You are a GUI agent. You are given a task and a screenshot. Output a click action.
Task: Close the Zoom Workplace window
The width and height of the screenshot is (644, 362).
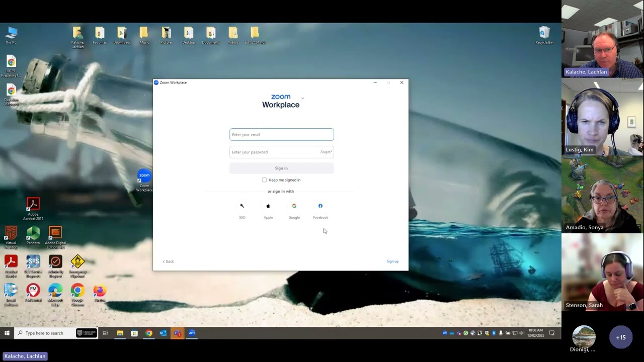(401, 82)
